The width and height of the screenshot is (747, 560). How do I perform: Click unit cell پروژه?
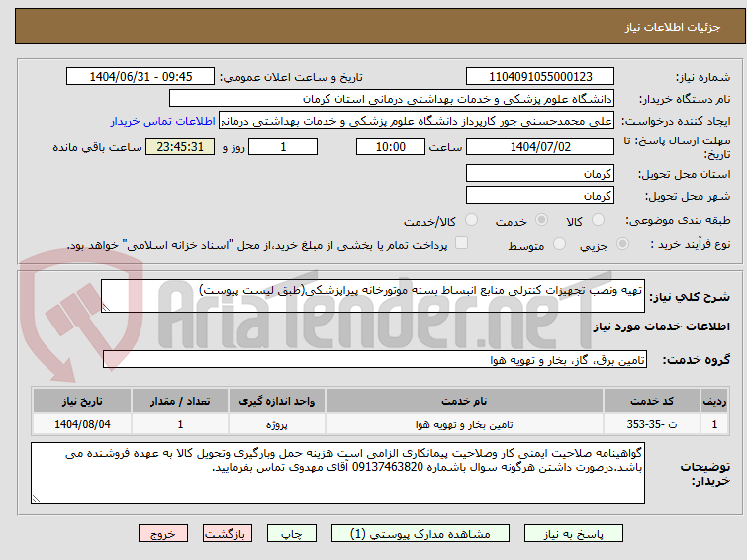click(x=277, y=424)
